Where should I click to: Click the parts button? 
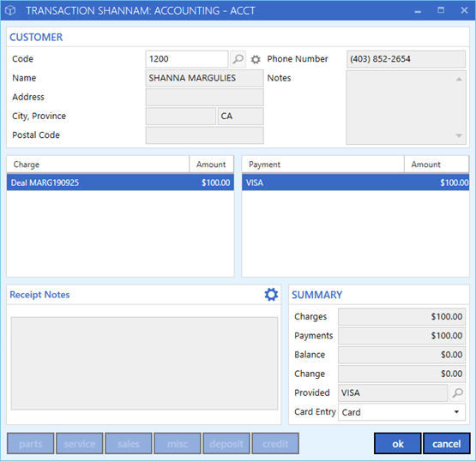click(x=31, y=444)
